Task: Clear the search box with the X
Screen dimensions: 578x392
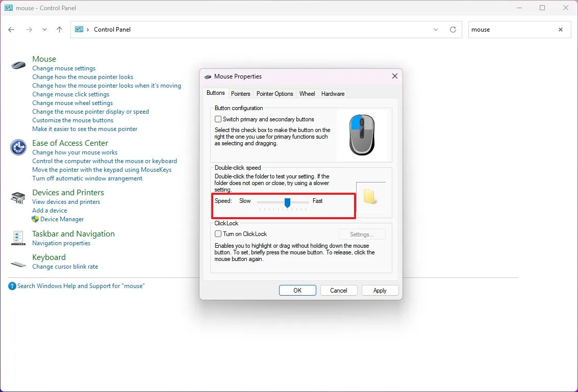Action: 561,30
